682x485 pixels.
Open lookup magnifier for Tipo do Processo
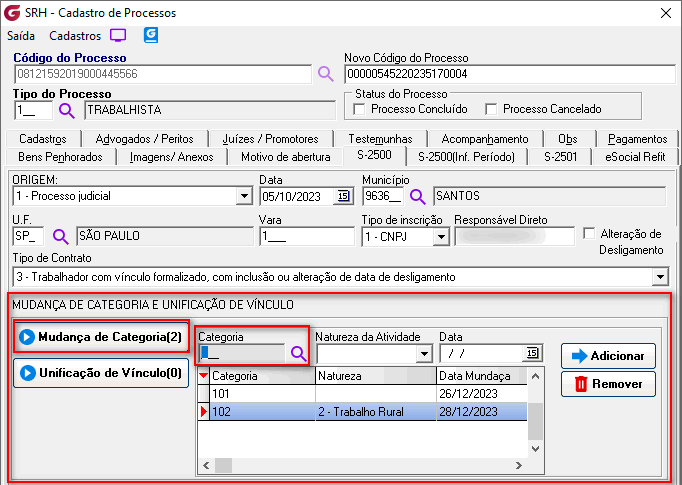coord(67,110)
